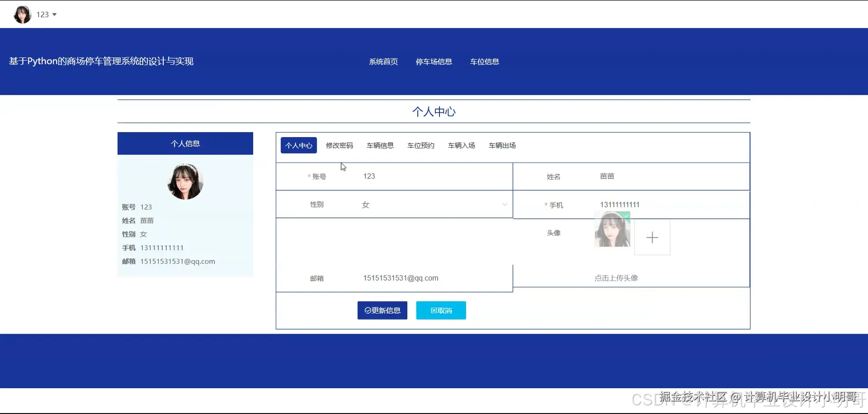Switch to the 修改密码 tab
Screen dimensions: 868x414
(x=339, y=145)
